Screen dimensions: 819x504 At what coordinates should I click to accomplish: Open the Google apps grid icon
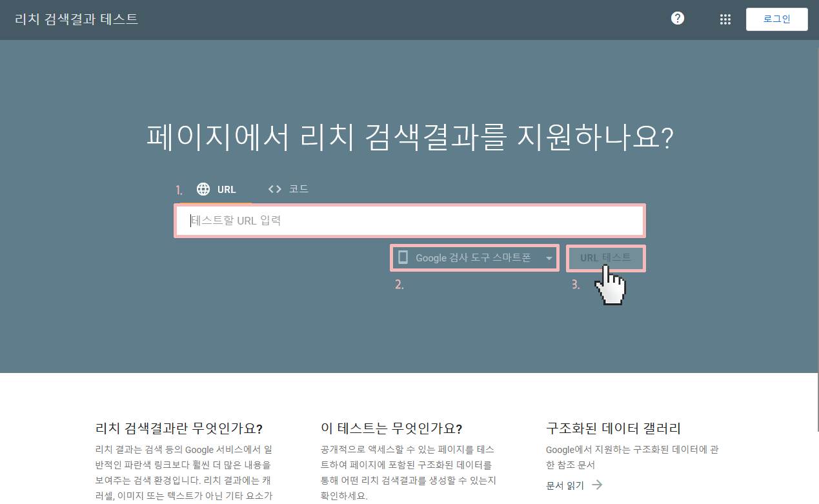coord(725,19)
